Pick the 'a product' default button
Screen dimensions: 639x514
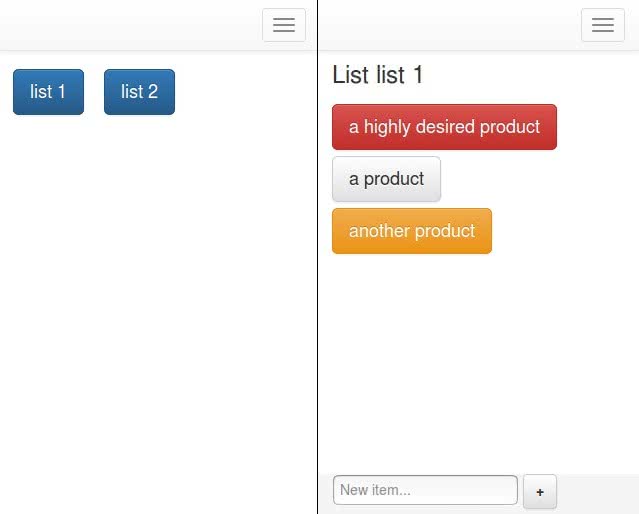coord(386,179)
